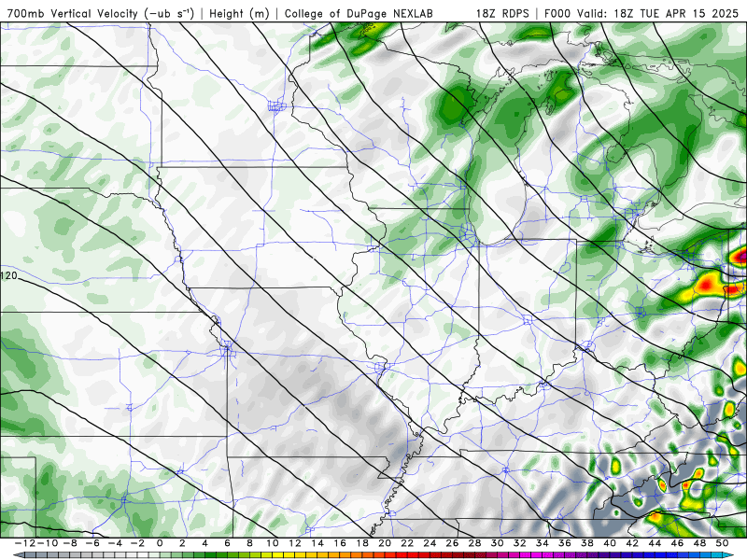Click the '-6' color scale label
The height and width of the screenshot is (560, 747).
[x=92, y=543]
